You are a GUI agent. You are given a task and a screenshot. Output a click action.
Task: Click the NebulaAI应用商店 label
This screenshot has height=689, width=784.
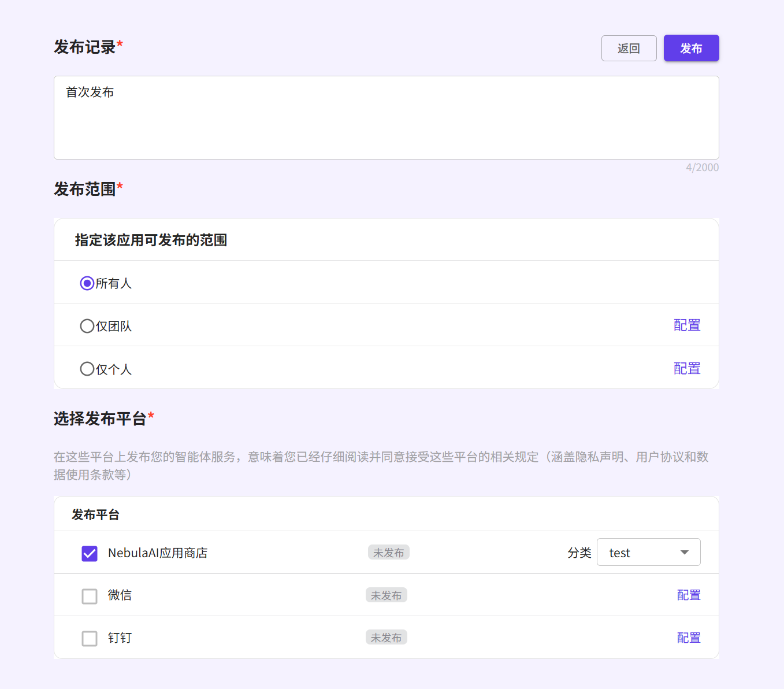pos(158,553)
